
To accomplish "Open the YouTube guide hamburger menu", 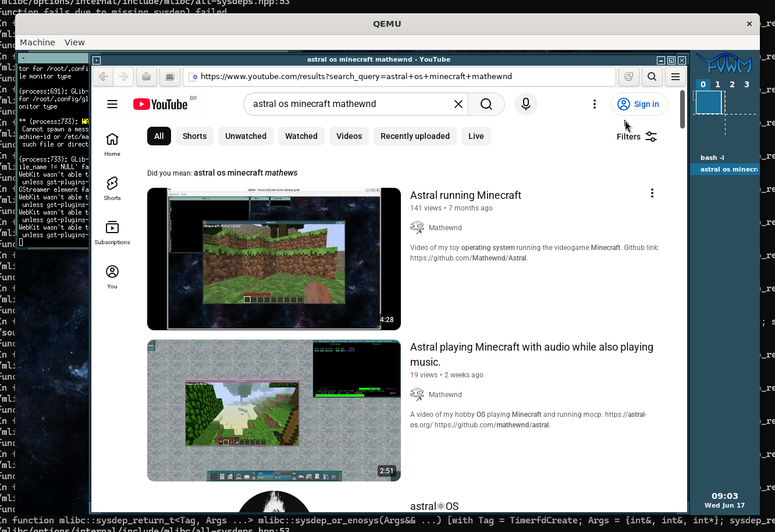I will click(112, 104).
